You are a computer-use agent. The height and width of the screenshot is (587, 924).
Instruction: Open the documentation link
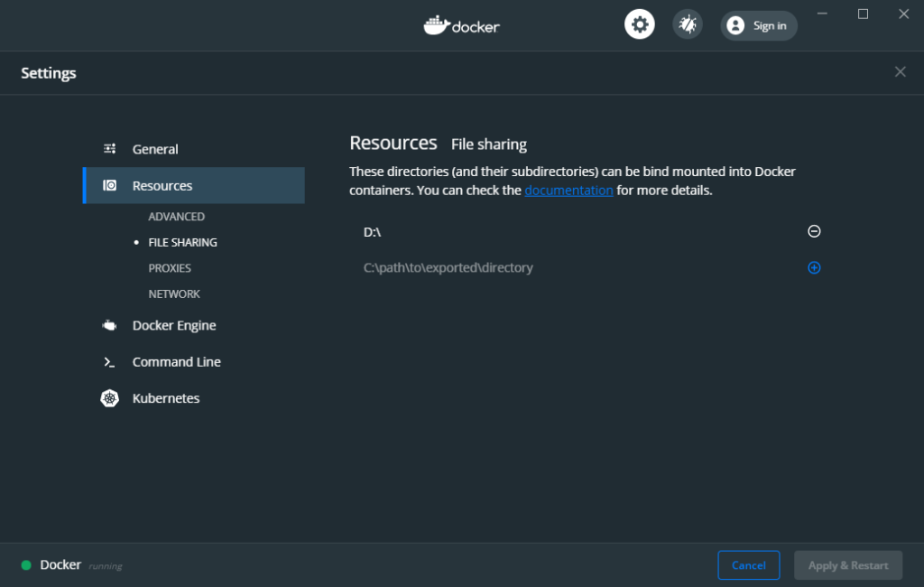coord(568,191)
